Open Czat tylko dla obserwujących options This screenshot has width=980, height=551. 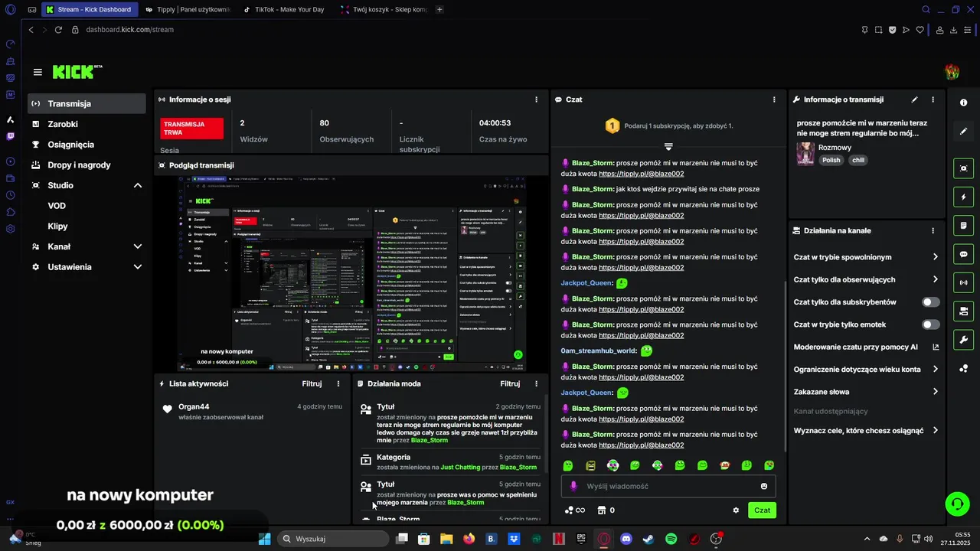[867, 279]
